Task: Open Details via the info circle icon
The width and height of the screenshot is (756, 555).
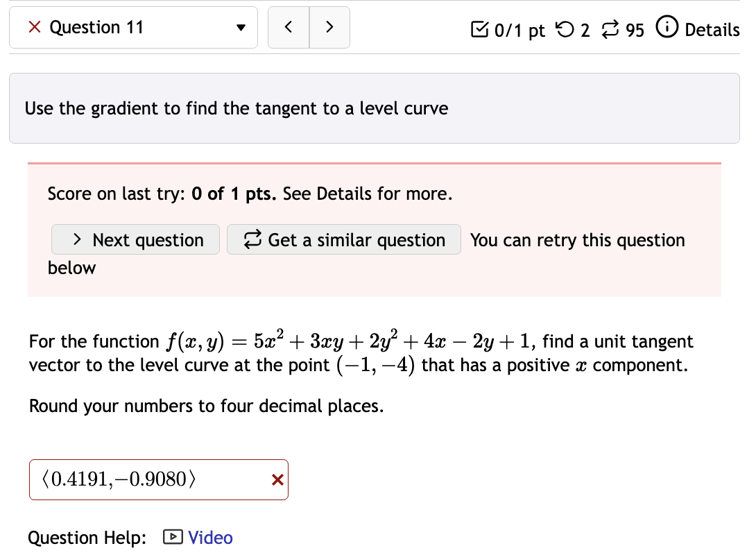Action: tap(667, 28)
